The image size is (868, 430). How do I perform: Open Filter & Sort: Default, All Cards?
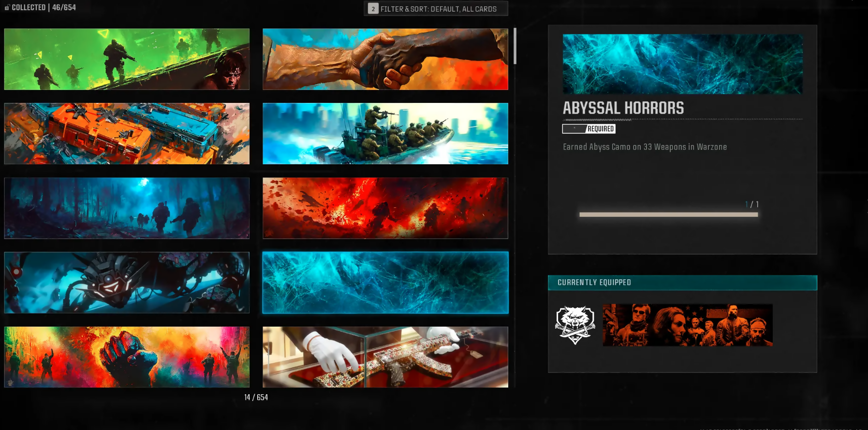click(x=438, y=9)
